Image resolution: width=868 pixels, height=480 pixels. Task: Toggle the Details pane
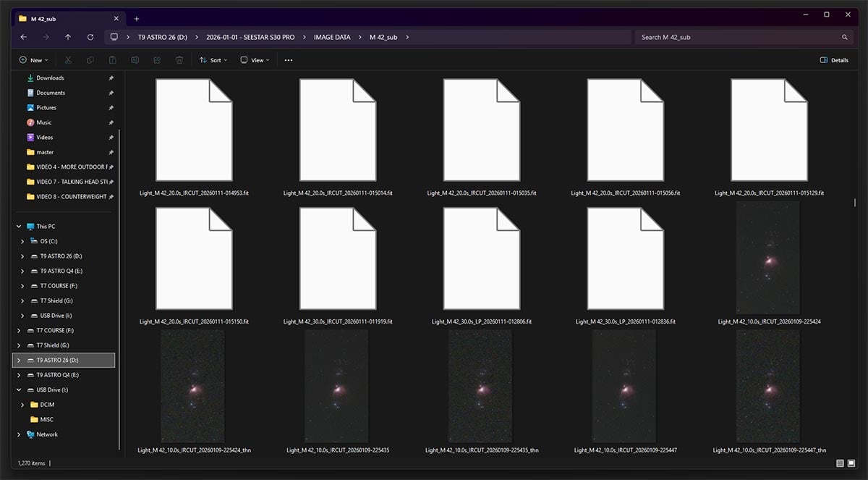(x=833, y=60)
